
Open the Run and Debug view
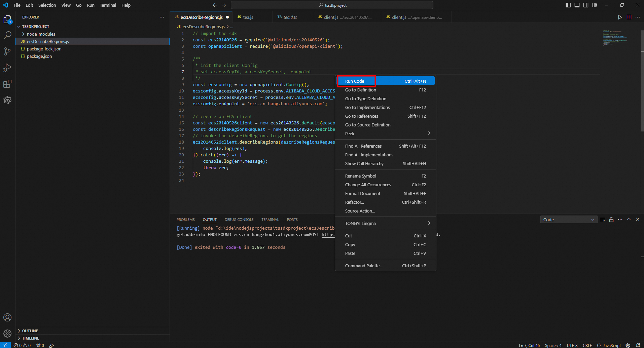click(x=7, y=68)
